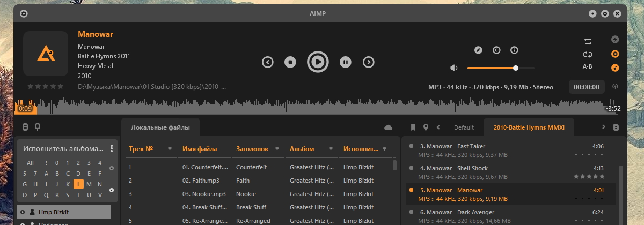Select track 3. Manowar - Fast Taker
The image size is (644, 225).
point(510,150)
